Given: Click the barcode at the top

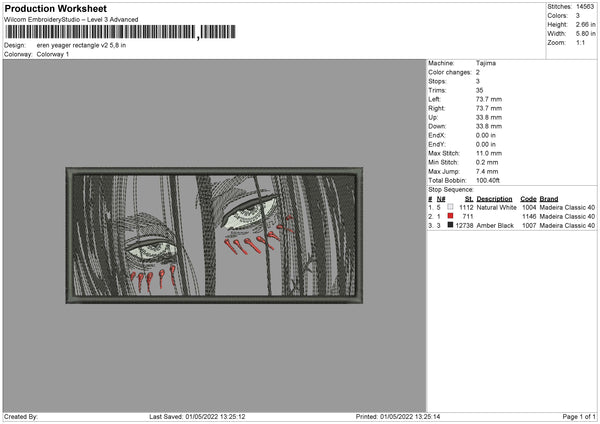Looking at the screenshot, I should (121, 32).
